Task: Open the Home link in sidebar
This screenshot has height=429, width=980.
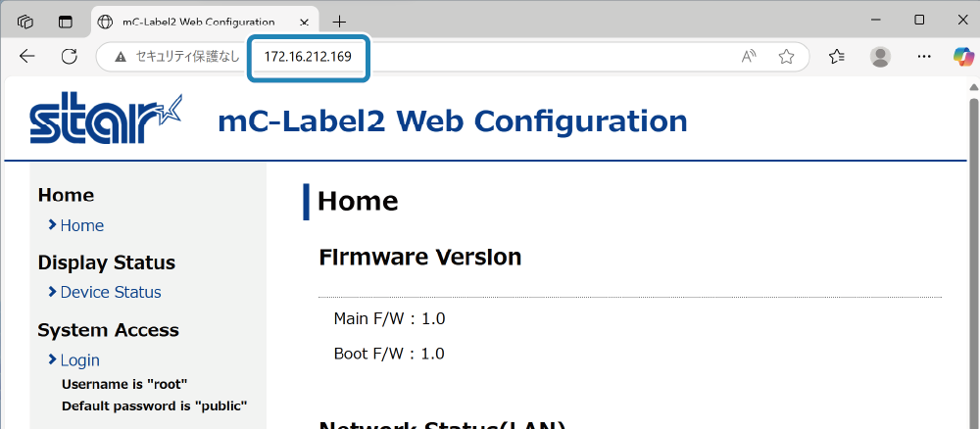Action: coord(82,225)
